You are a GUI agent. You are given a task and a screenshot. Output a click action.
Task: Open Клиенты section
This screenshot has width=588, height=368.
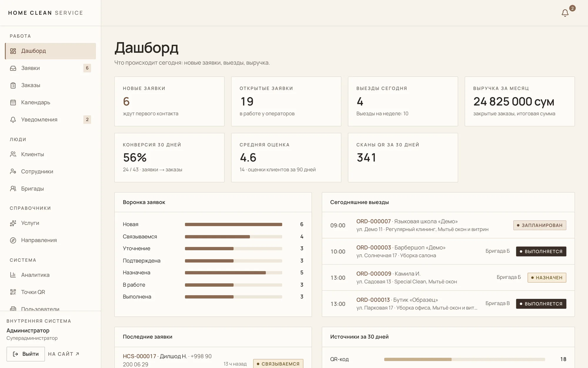click(51, 154)
